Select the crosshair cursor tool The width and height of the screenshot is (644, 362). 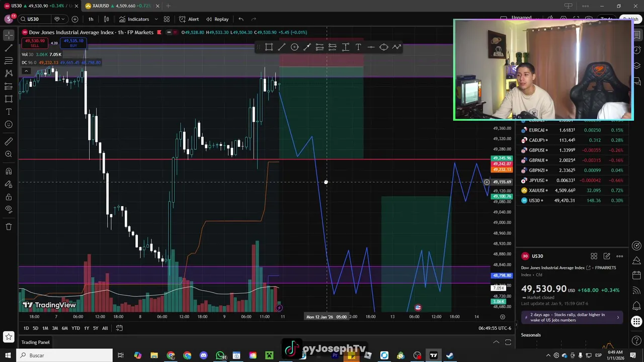point(9,35)
